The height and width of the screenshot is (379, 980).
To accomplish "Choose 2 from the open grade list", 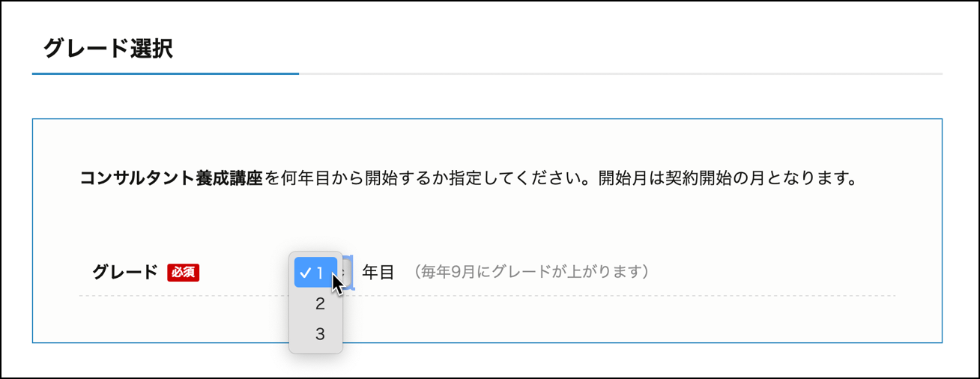I will click(x=320, y=303).
